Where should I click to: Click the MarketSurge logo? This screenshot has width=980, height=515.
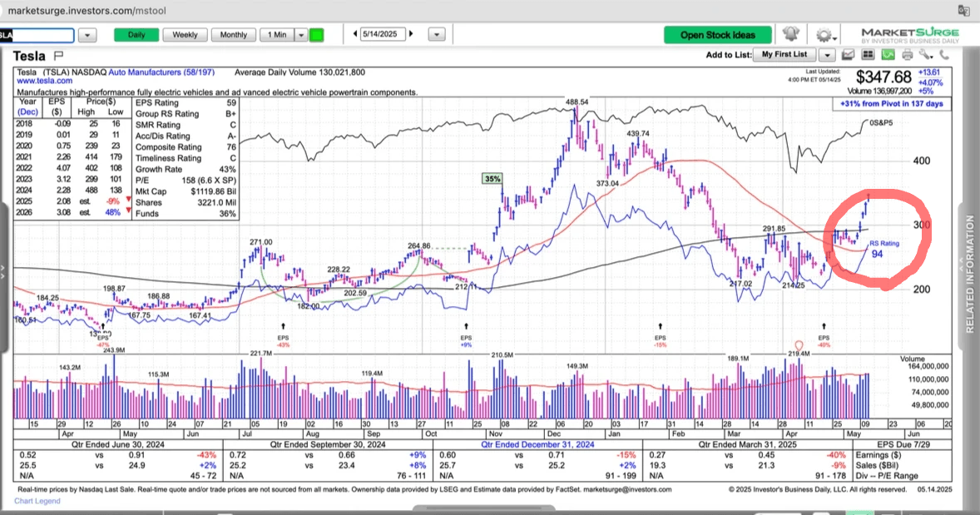coord(910,35)
